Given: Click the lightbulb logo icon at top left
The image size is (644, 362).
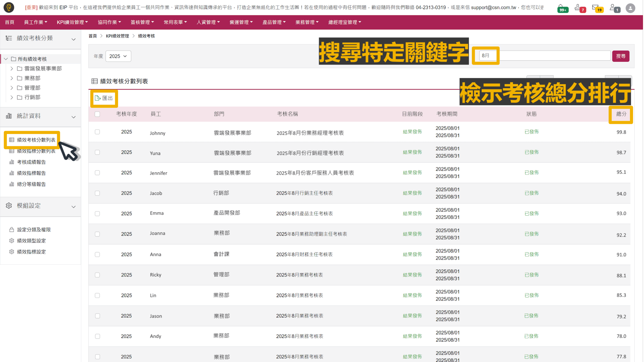Looking at the screenshot, I should pyautogui.click(x=9, y=8).
